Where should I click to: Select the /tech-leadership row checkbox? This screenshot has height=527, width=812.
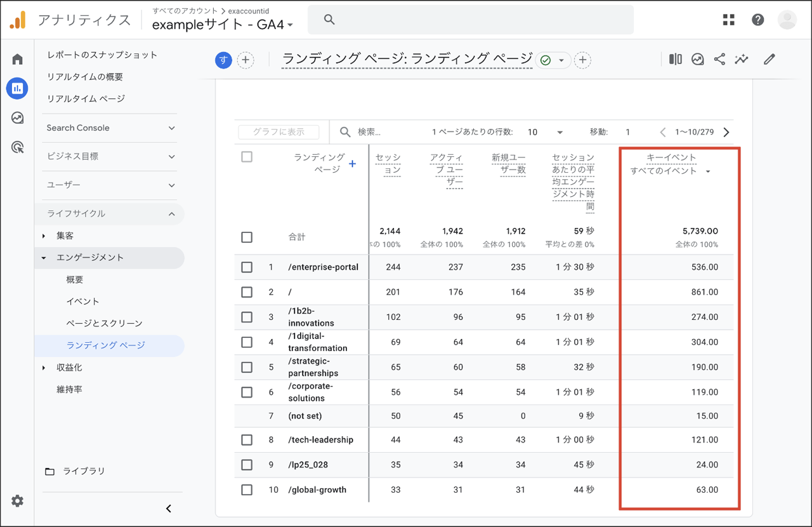pyautogui.click(x=247, y=440)
